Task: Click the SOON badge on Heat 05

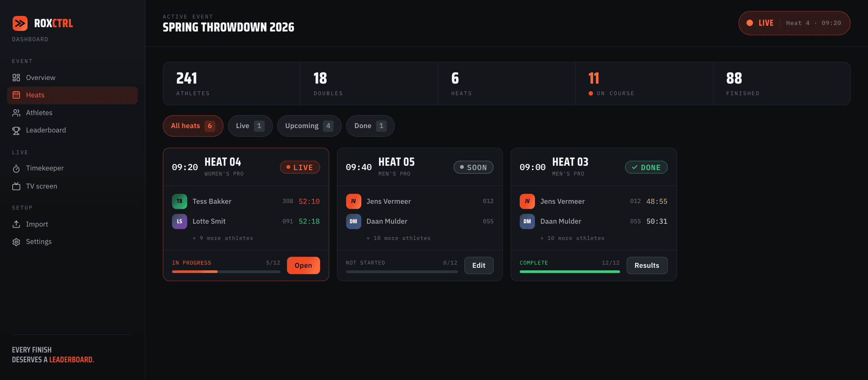Action: click(x=473, y=167)
